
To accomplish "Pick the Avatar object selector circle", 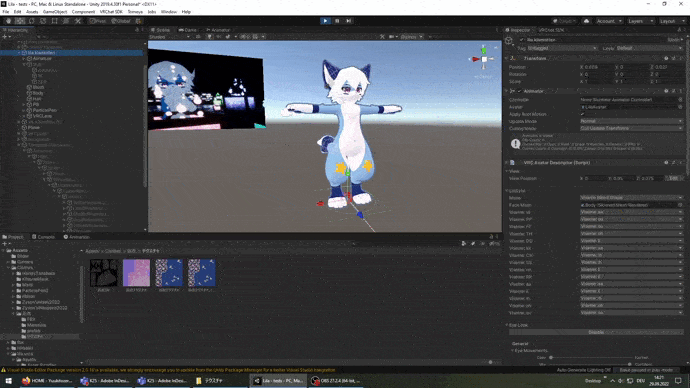I will (x=680, y=106).
